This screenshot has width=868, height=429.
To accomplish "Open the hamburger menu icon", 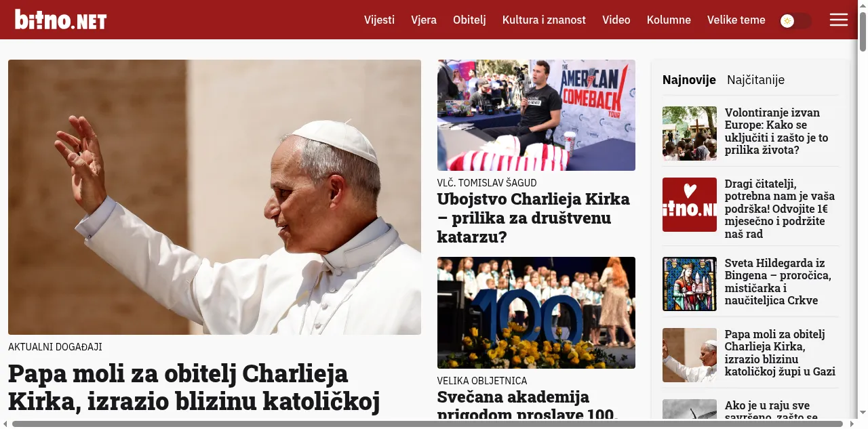I will tap(839, 20).
